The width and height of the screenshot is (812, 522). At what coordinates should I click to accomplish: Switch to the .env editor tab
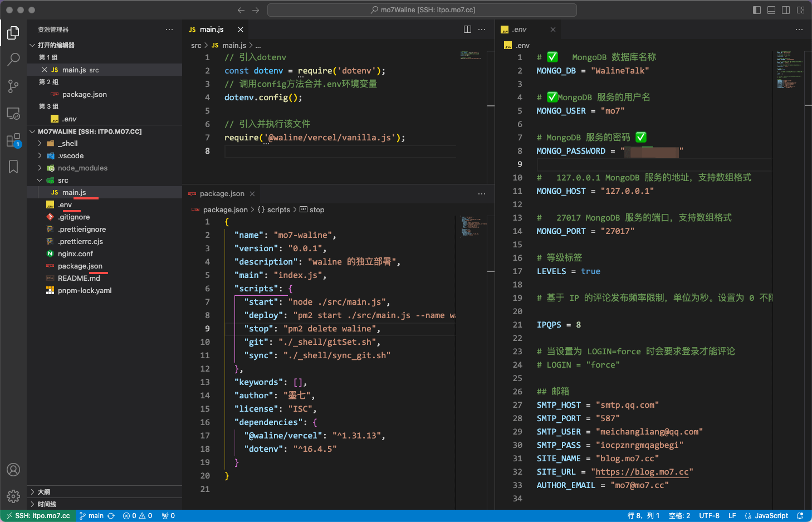(x=528, y=30)
